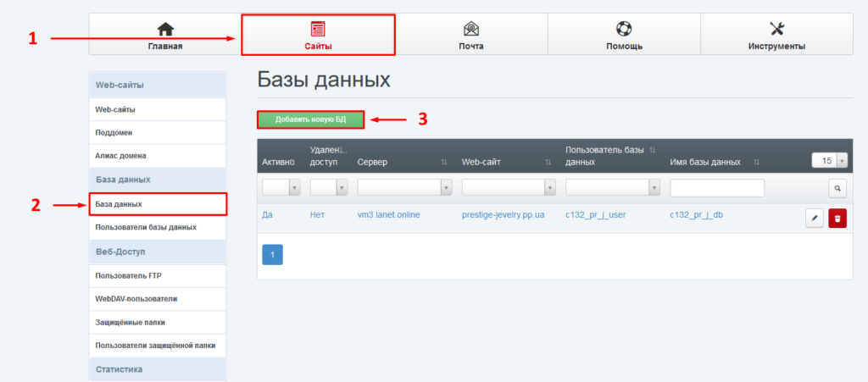Image resolution: width=868 pixels, height=382 pixels.
Task: Switch to the Сайты tab
Action: tap(318, 36)
